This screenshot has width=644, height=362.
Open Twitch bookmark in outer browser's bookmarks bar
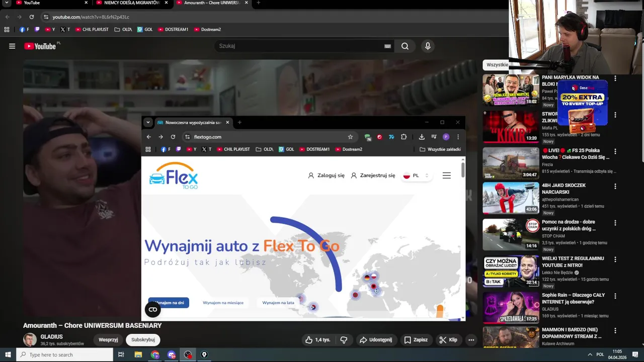[x=37, y=30]
